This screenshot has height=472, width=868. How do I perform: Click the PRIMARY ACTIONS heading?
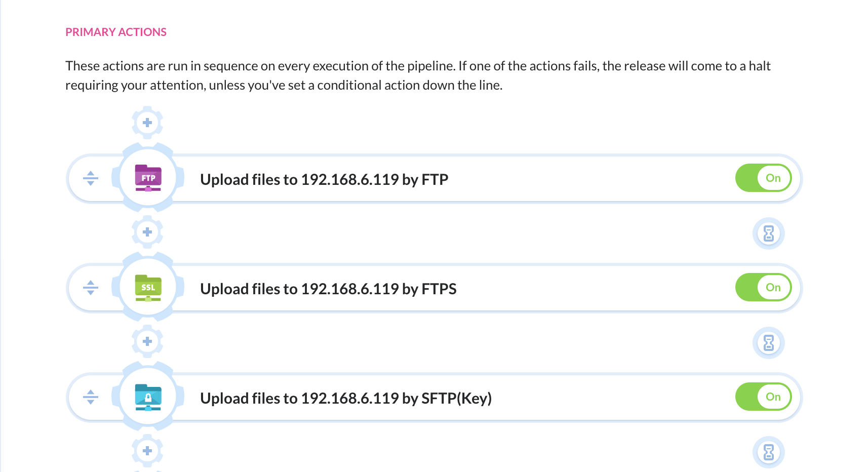pyautogui.click(x=116, y=32)
